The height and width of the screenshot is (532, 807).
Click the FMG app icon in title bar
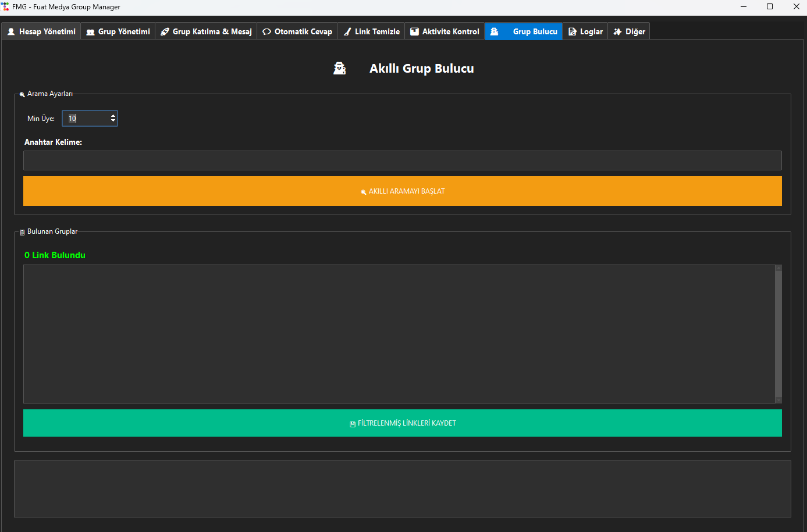(x=5, y=6)
